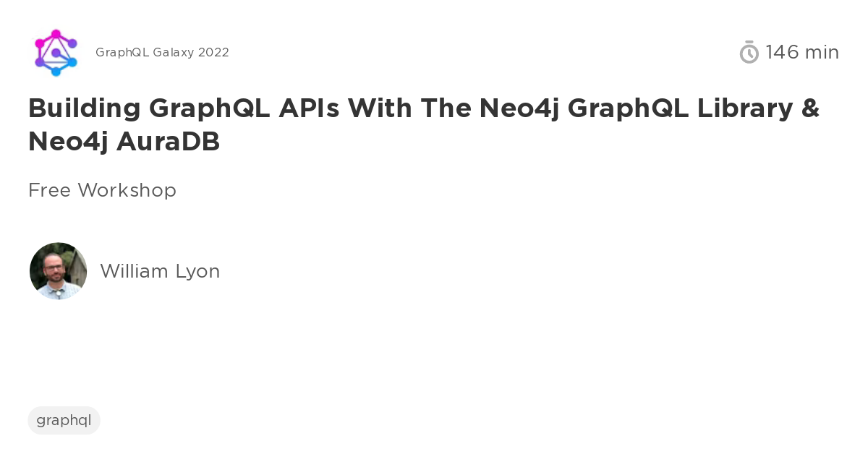Click the 146 min duration text
The width and height of the screenshot is (868, 454).
tap(802, 52)
